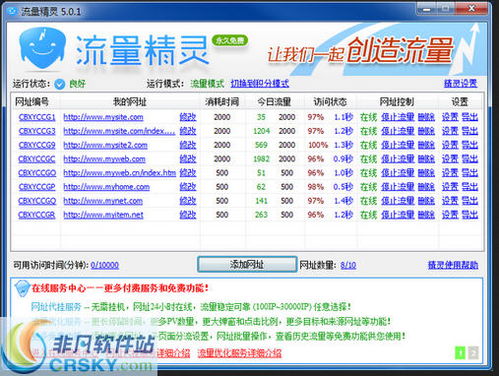Click the 0/10000 available time link
The image size is (499, 376).
point(104,265)
